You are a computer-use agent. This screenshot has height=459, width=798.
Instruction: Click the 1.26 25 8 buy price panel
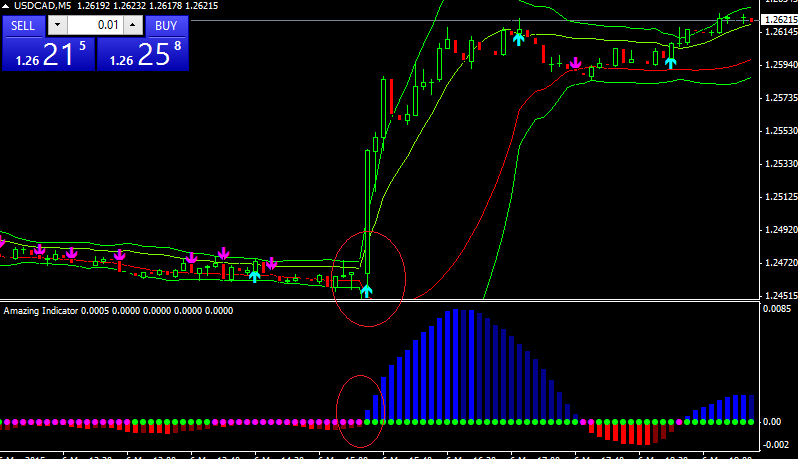coord(143,54)
